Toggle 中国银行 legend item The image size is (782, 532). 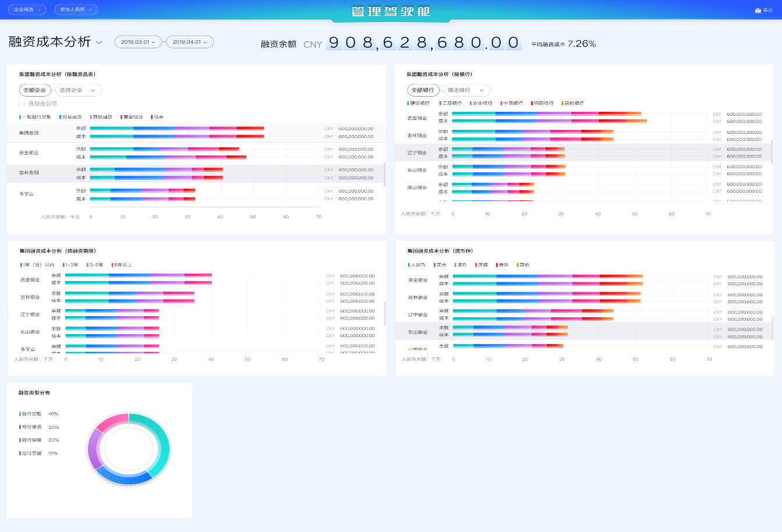(512, 103)
